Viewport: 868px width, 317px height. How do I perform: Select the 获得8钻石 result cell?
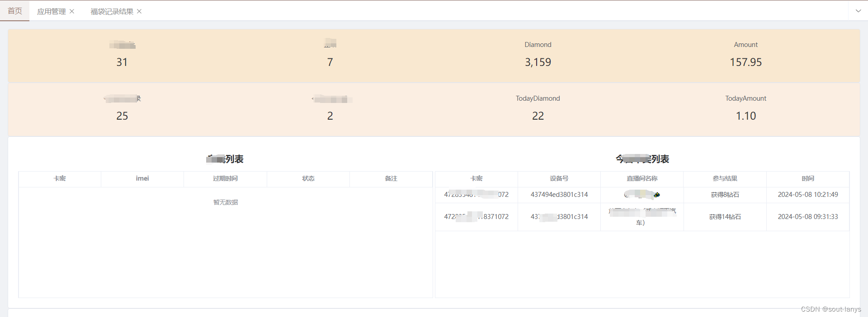(725, 195)
